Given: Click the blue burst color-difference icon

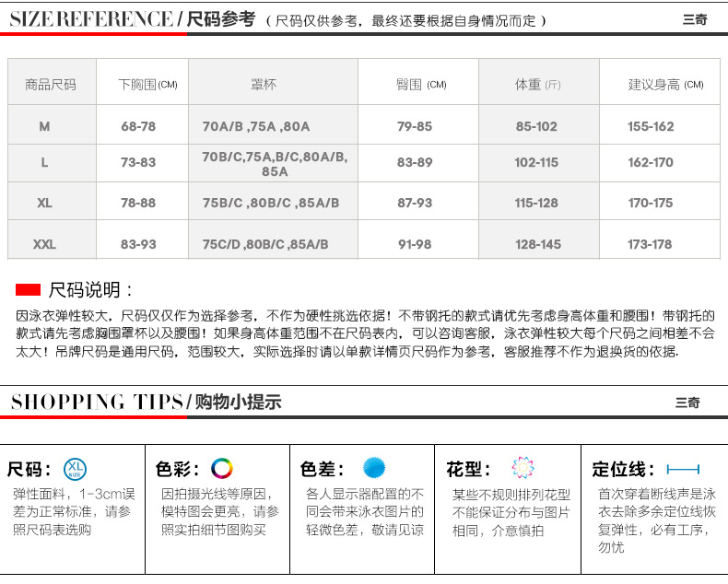Looking at the screenshot, I should click(373, 468).
